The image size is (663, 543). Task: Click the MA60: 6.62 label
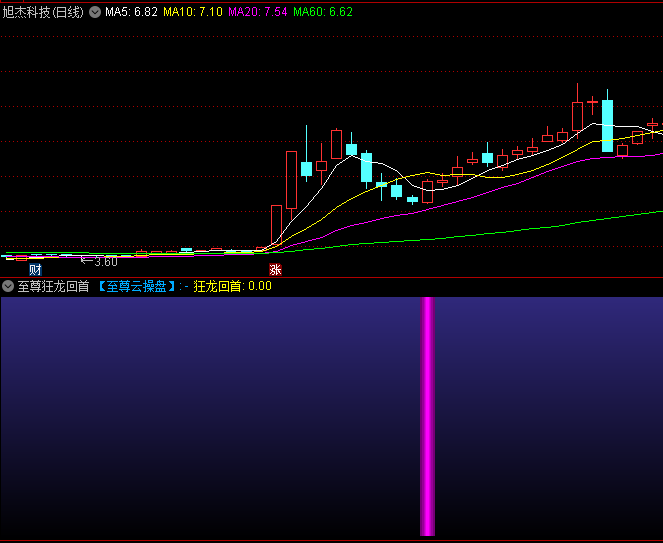coord(323,12)
